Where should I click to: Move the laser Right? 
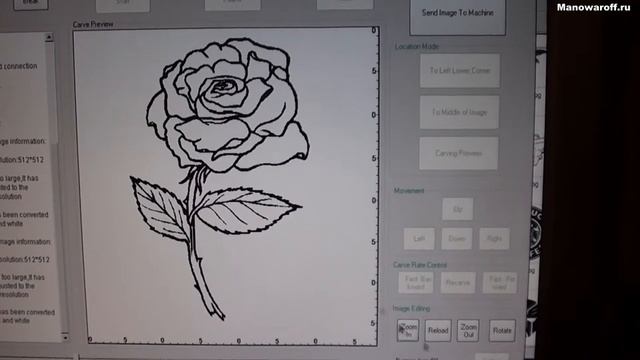[494, 238]
